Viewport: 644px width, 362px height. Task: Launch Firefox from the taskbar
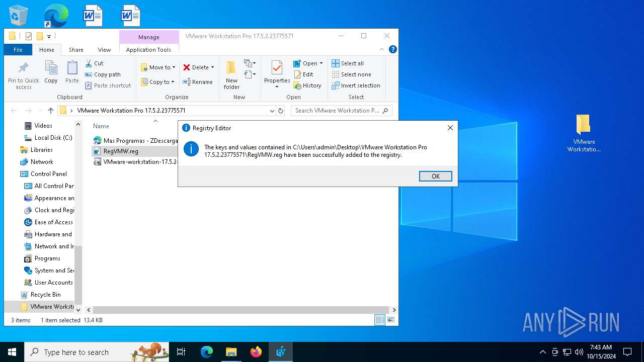[256, 352]
